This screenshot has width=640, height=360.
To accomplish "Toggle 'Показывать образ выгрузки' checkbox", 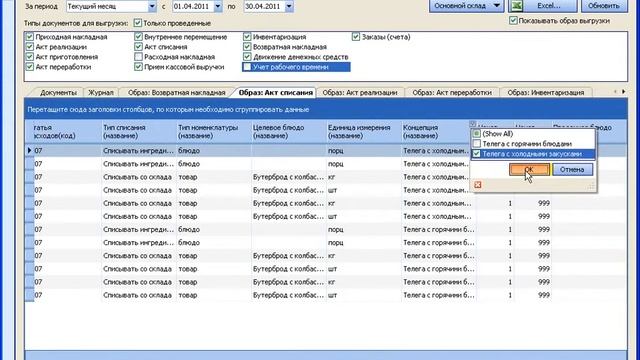I will click(513, 20).
